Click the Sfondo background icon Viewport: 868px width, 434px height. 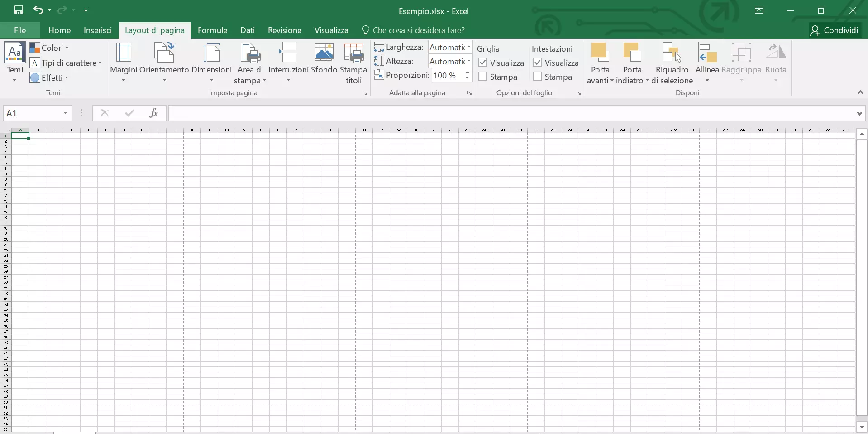(x=324, y=59)
